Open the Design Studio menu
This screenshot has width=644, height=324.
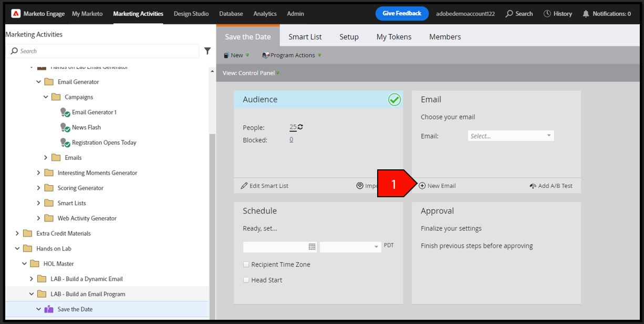pos(191,14)
